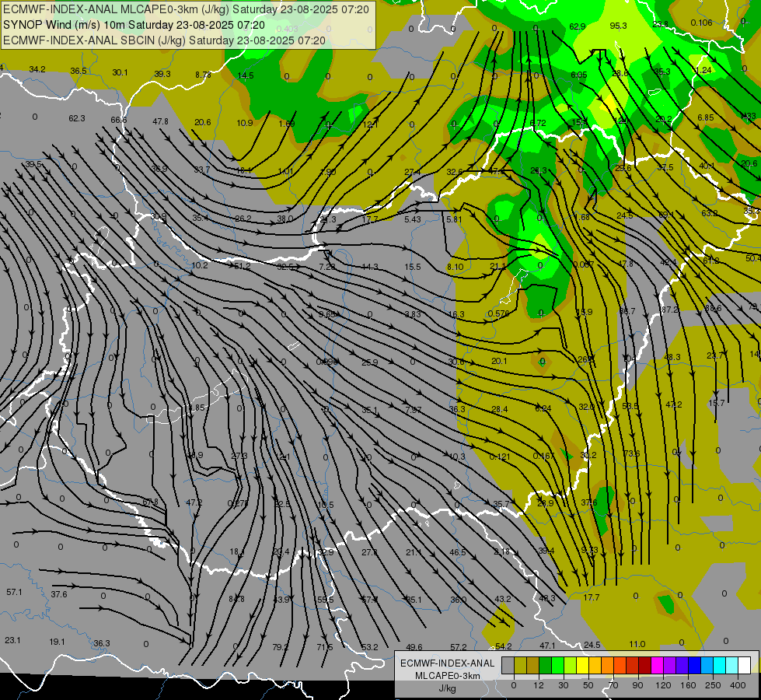Screen dimensions: 761x700
Task: Click the legend tick label 12
Action: [539, 685]
